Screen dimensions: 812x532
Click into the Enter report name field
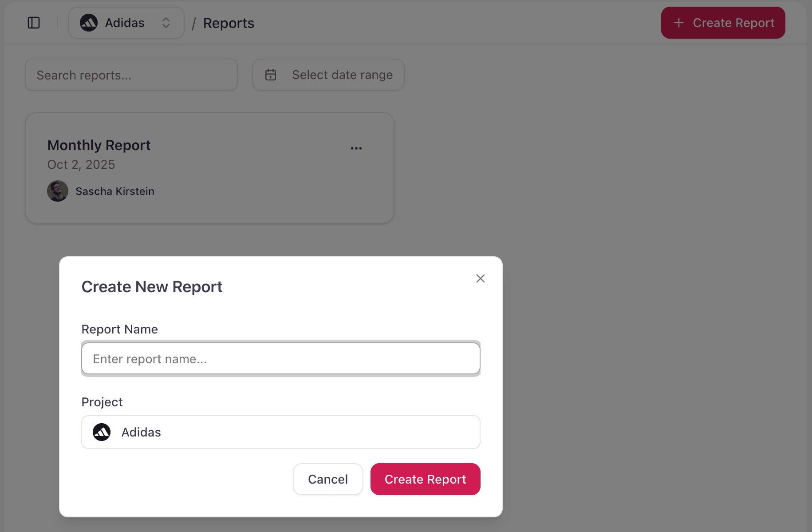point(280,358)
